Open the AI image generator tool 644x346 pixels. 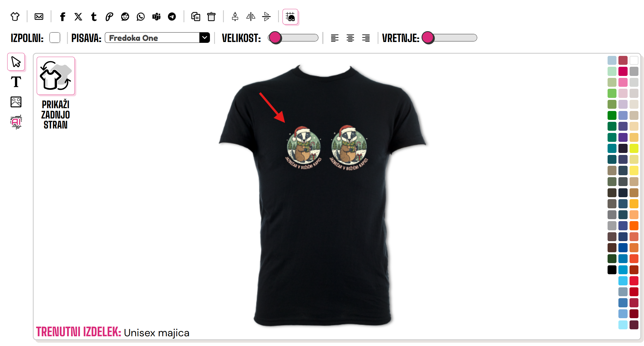(16, 122)
